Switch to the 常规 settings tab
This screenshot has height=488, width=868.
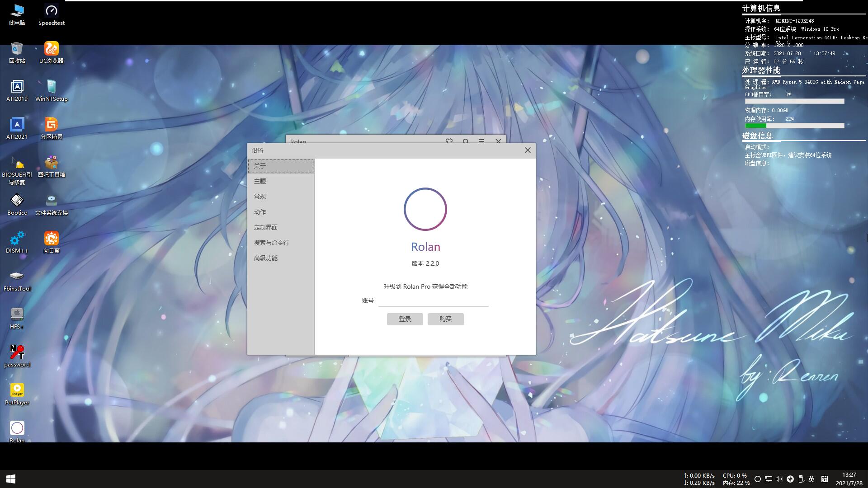pos(281,197)
